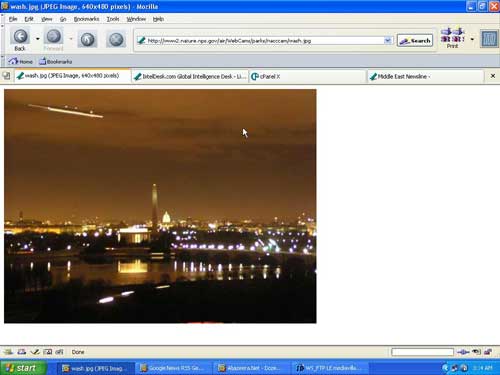Image resolution: width=500 pixels, height=375 pixels.
Task: Click the Done status text
Action: pos(78,352)
